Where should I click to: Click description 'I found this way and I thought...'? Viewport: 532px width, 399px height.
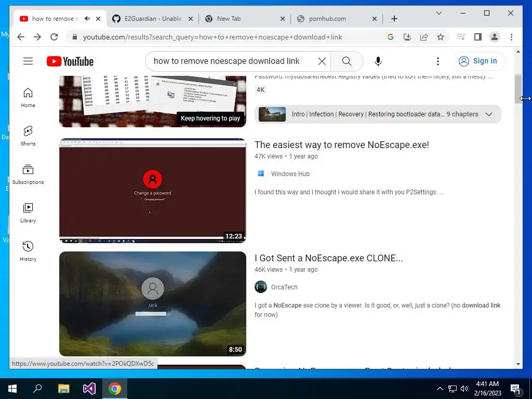tap(349, 192)
